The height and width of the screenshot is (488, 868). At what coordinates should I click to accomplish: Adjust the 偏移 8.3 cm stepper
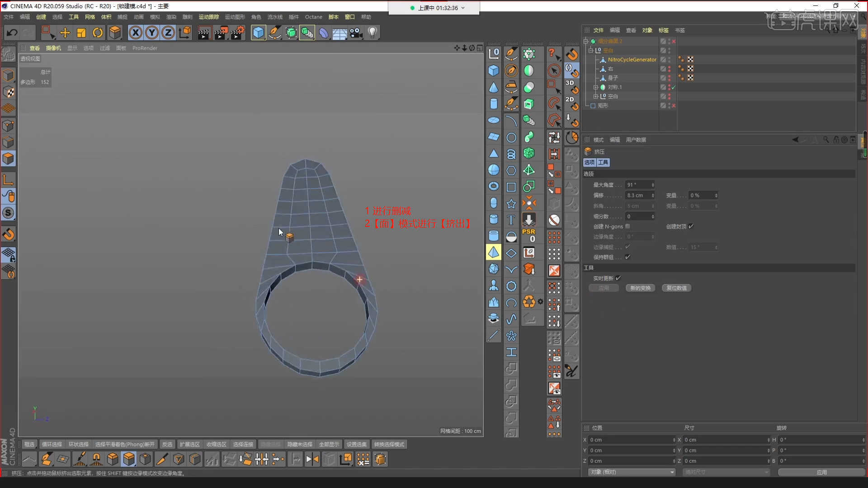(653, 195)
